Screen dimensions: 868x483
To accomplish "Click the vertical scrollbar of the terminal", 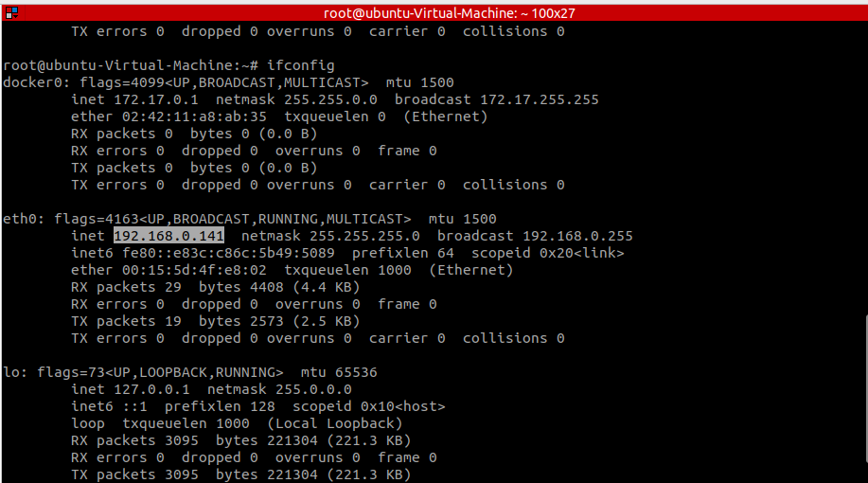I will coord(865,387).
